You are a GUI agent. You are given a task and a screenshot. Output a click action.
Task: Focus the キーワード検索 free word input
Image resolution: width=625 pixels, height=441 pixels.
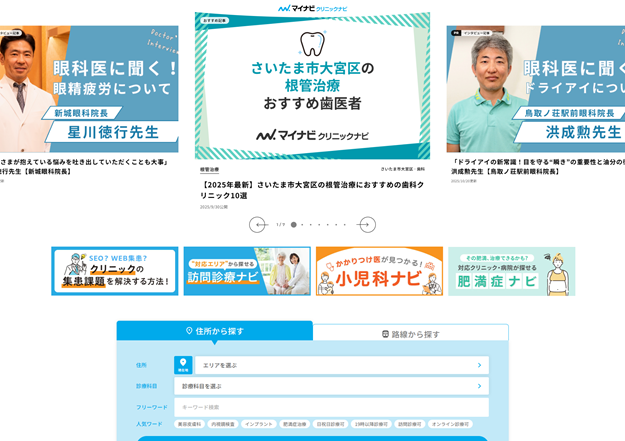coord(331,407)
